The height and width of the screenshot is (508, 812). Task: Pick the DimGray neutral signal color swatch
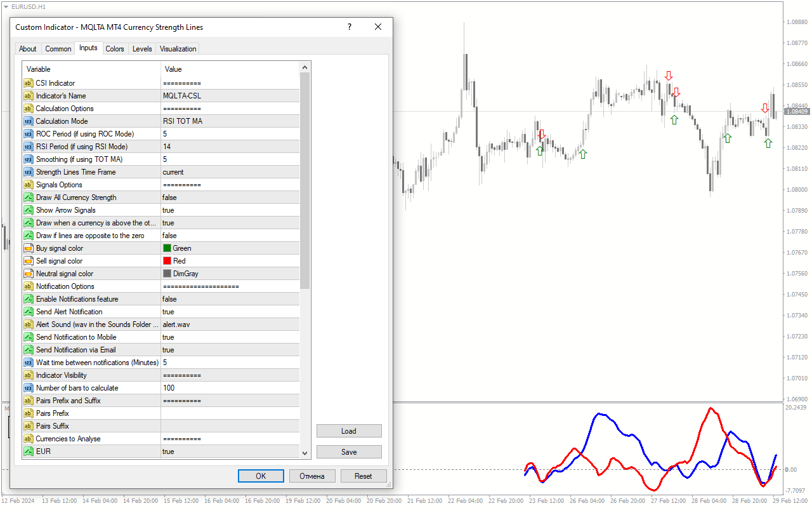[167, 274]
